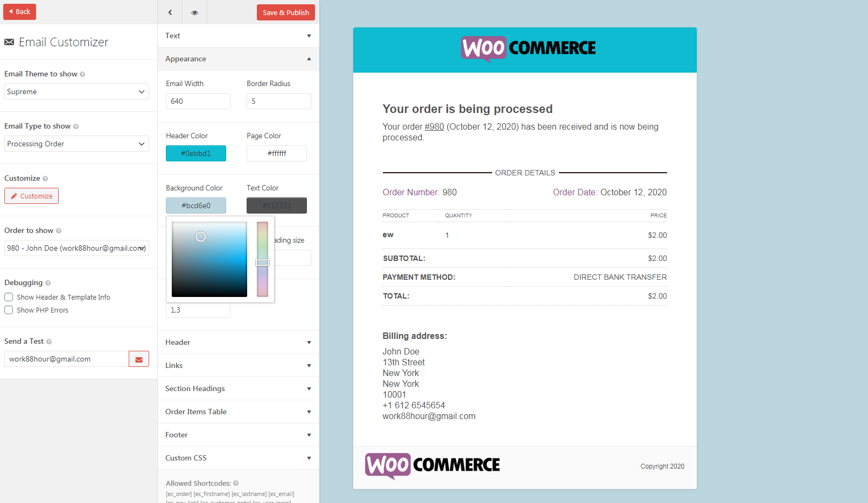Screen dimensions: 868x503
Task: Click Background Color swatch #bcd6e0
Action: (x=196, y=206)
